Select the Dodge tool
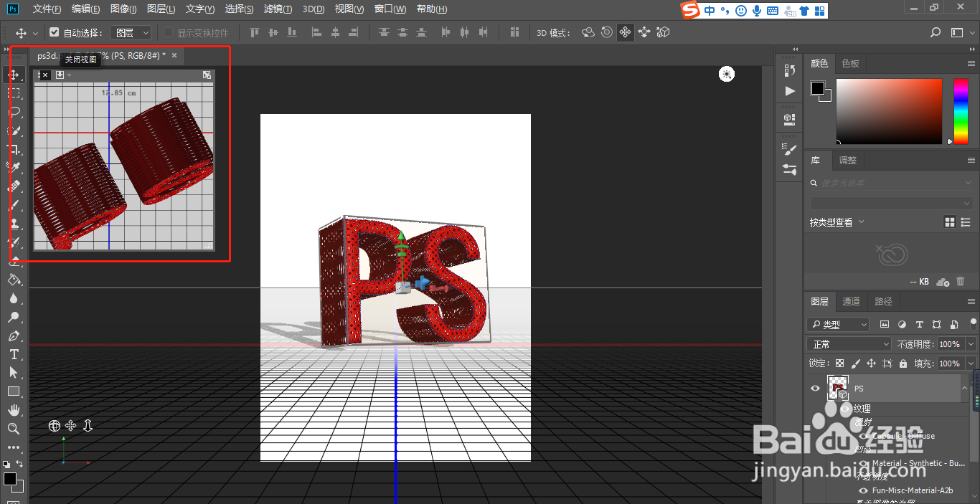 coord(14,317)
